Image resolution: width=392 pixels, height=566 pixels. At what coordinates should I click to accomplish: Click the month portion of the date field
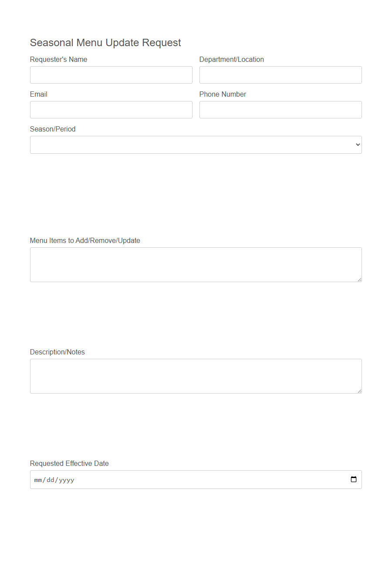click(37, 479)
